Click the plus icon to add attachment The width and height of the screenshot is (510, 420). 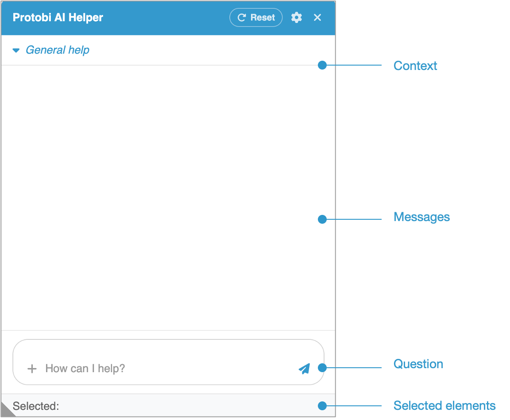point(32,369)
